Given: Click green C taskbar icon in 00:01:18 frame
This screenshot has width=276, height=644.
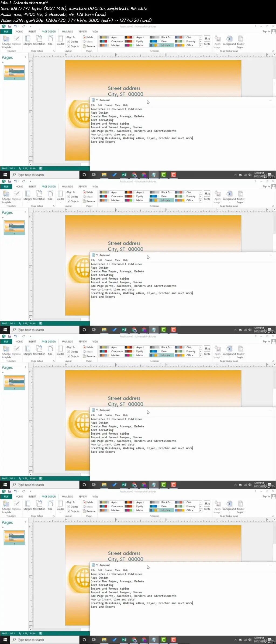Looking at the screenshot, I should (164, 640).
